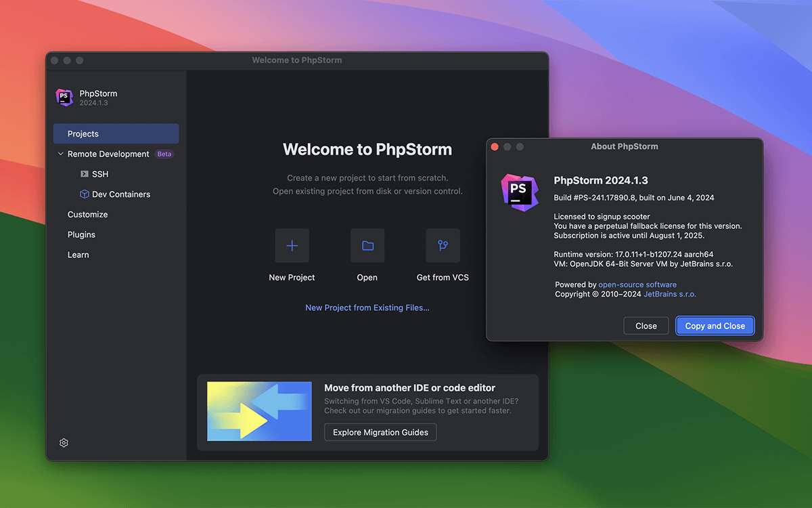Click the VM: OpenJDK 64-Bit Server line
Viewport: 812px width, 508px height.
644,263
